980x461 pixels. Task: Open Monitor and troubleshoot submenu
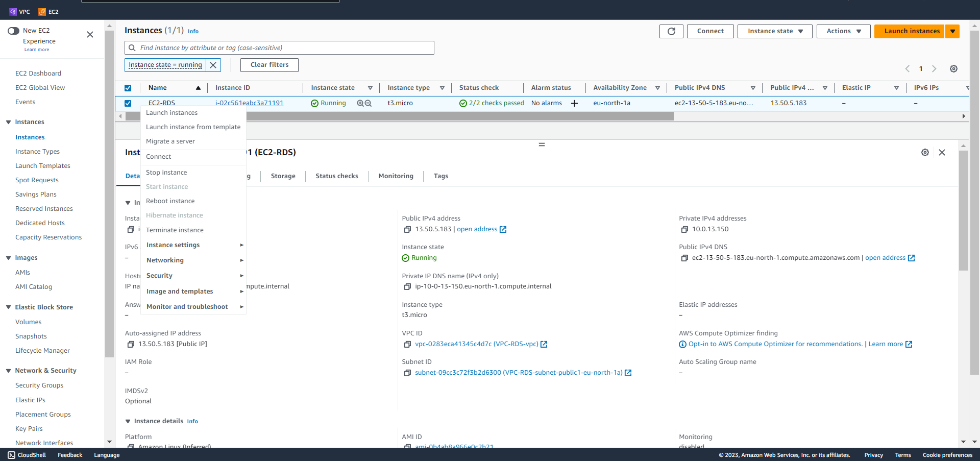(193, 307)
